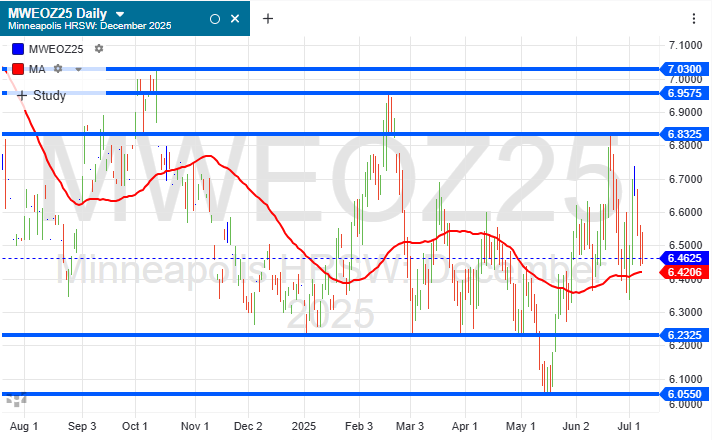Click the Oct 1 date axis label
This screenshot has width=712, height=440.
point(135,426)
